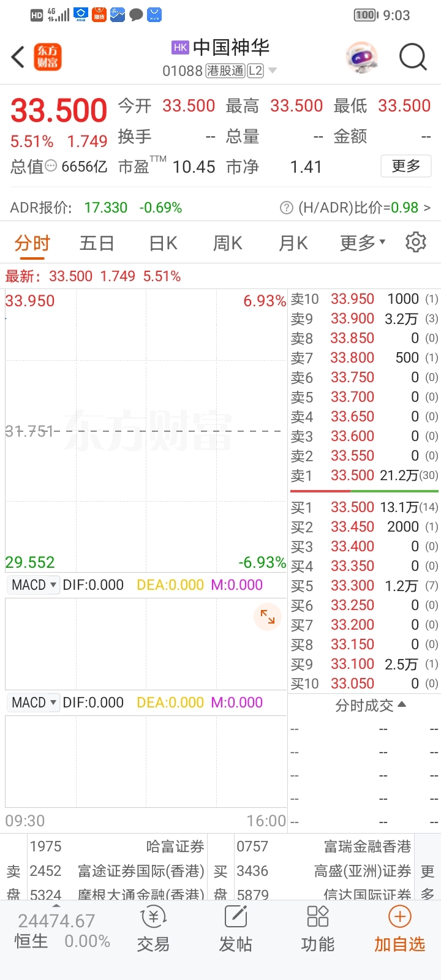441x980 pixels.
Task: Tap the 买2 order row 33.450
Action: (x=364, y=527)
